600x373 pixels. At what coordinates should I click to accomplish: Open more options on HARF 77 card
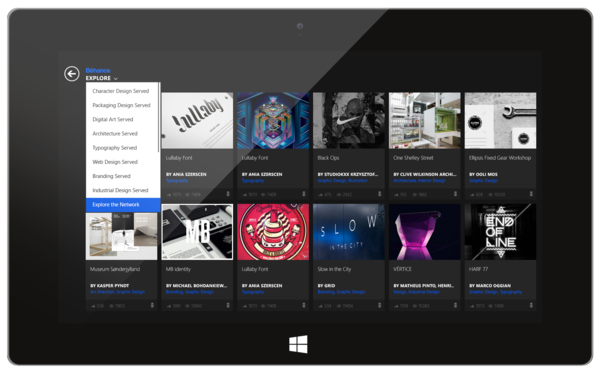(x=531, y=305)
